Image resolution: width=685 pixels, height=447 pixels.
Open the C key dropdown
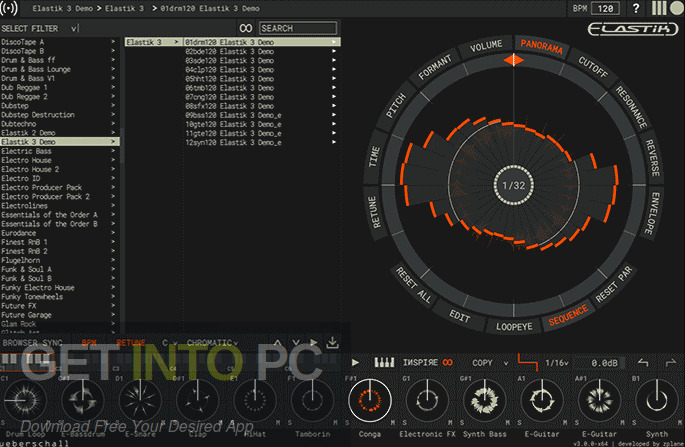click(170, 343)
